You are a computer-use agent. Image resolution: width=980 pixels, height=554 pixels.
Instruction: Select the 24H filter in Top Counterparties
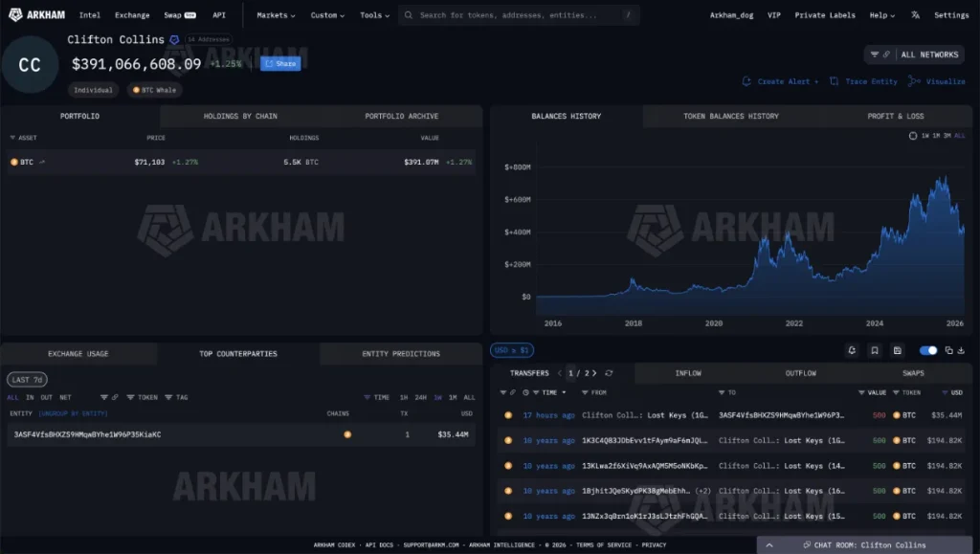(x=420, y=397)
